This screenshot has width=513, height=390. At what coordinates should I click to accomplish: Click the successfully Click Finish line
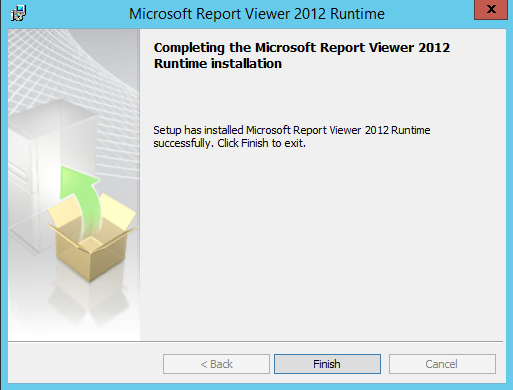click(x=229, y=143)
